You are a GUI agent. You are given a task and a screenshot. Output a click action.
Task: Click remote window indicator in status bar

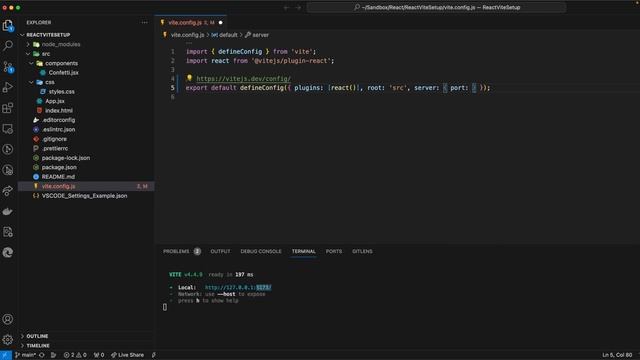pos(5,355)
